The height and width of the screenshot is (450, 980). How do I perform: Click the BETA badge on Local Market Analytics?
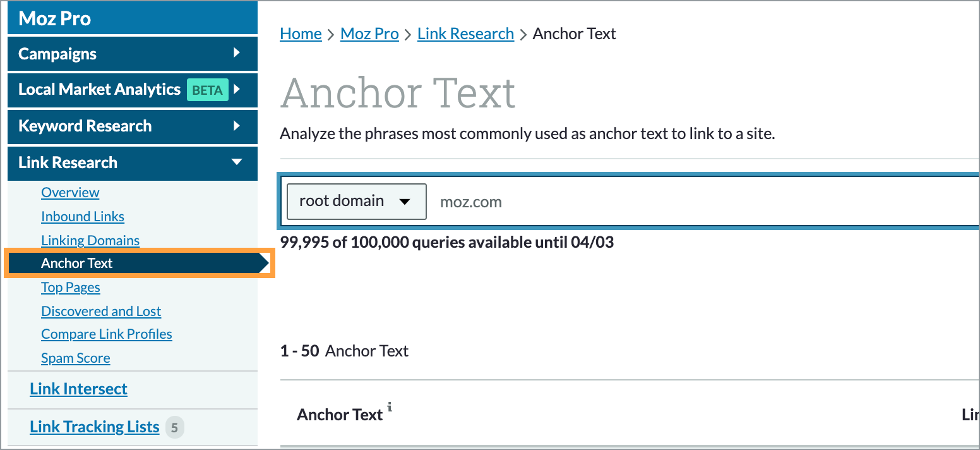pyautogui.click(x=207, y=90)
